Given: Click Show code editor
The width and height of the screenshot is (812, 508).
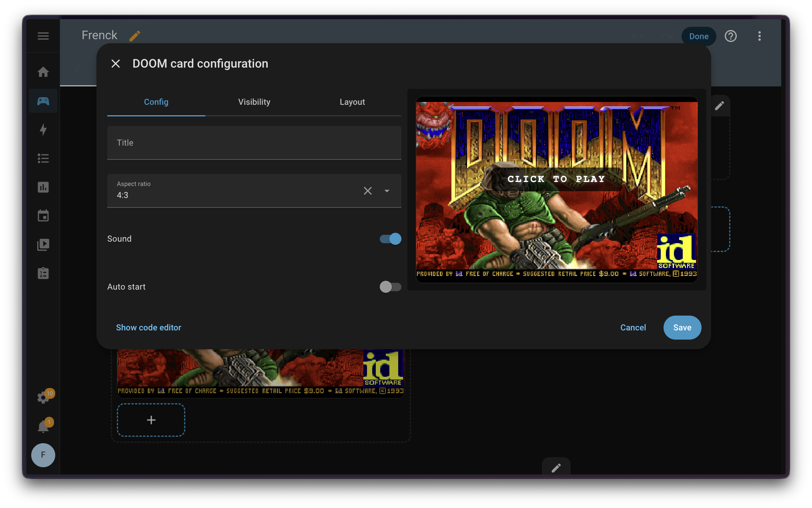Looking at the screenshot, I should coord(148,328).
